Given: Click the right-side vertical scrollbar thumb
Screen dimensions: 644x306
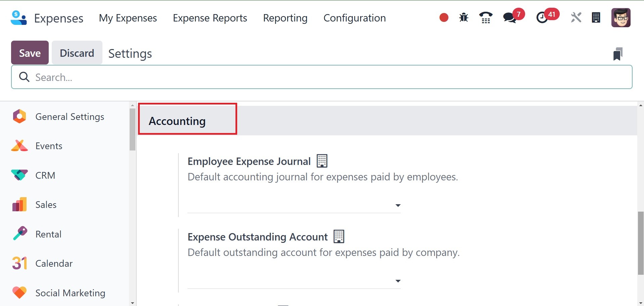Looking at the screenshot, I should pyautogui.click(x=641, y=243).
